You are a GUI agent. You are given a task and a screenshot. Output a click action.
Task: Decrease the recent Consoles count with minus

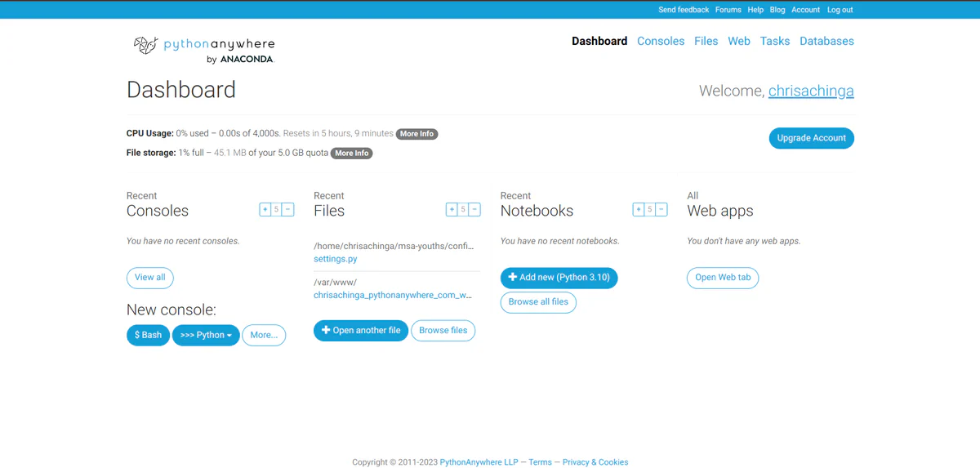click(x=288, y=210)
